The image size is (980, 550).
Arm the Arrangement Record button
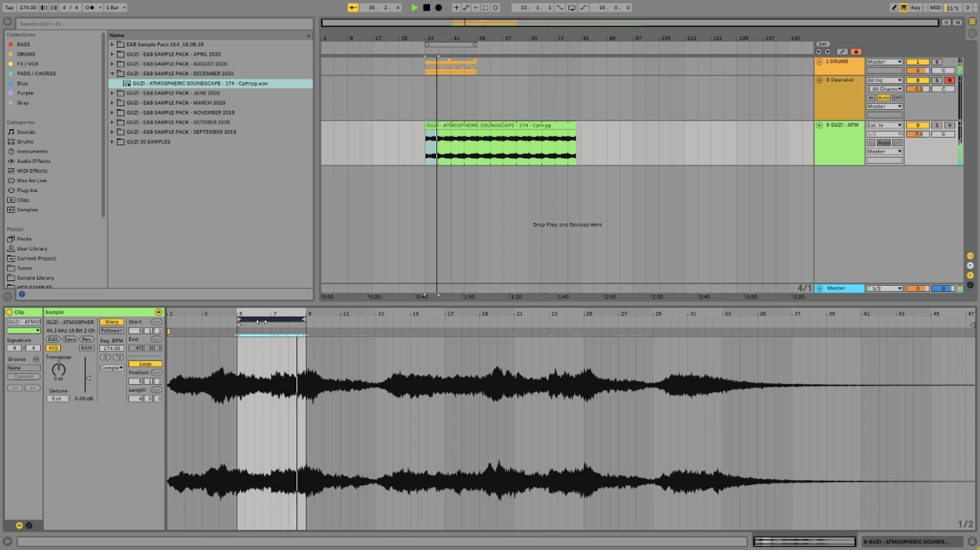(x=438, y=7)
